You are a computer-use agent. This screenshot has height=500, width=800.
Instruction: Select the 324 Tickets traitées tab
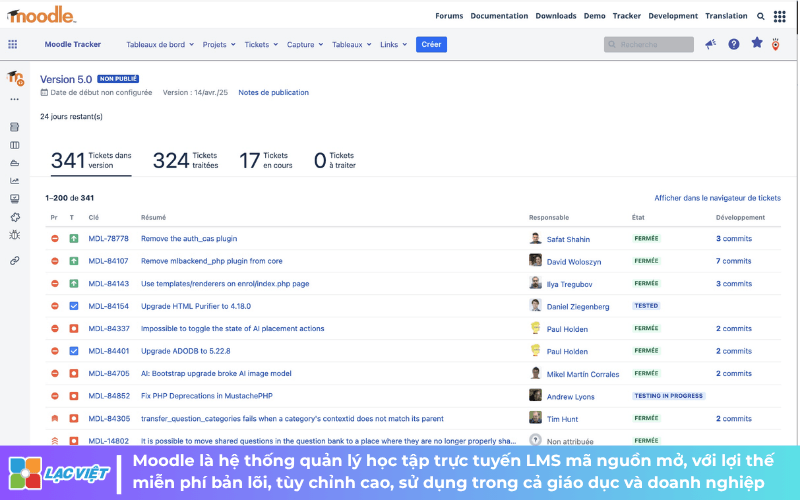[186, 160]
